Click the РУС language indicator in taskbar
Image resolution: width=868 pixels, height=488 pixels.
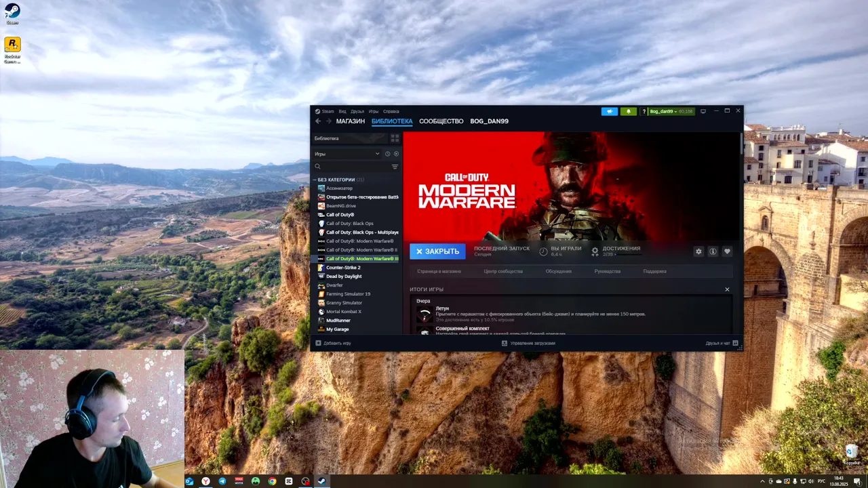(x=821, y=481)
